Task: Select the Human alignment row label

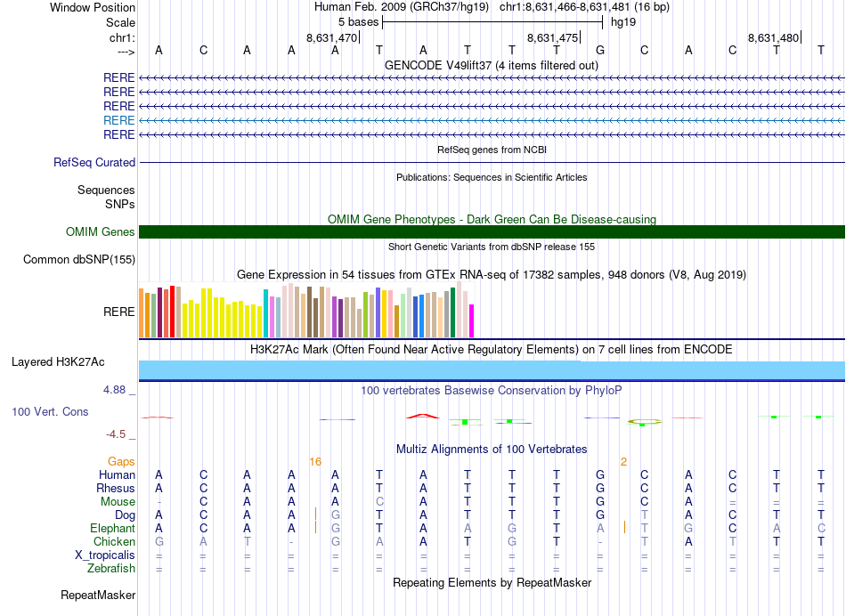Action: [117, 474]
